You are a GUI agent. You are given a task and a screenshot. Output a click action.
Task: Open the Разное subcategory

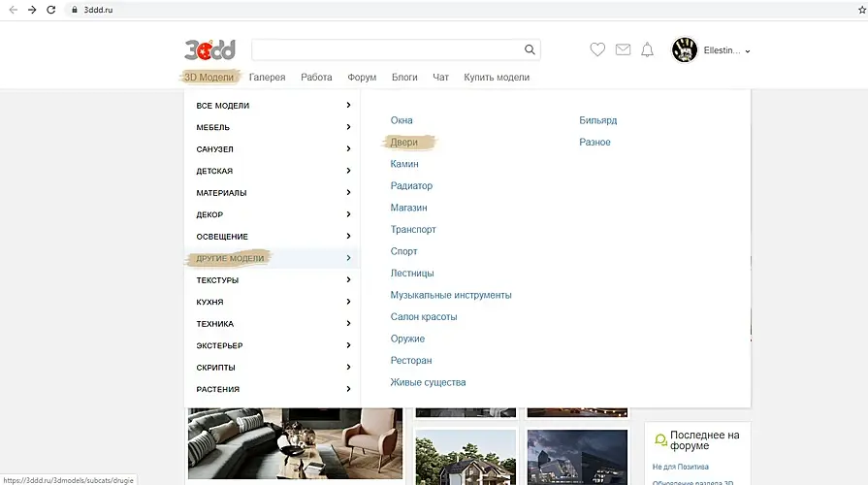(x=595, y=143)
